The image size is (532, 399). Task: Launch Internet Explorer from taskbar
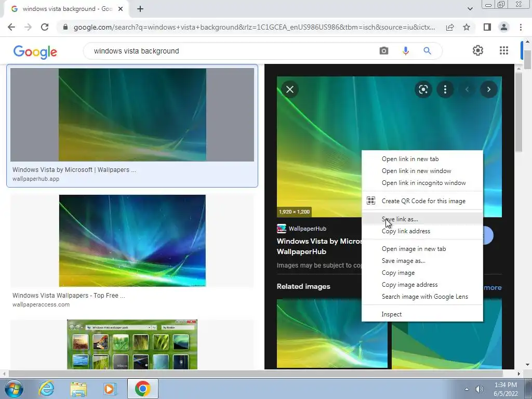coord(46,389)
